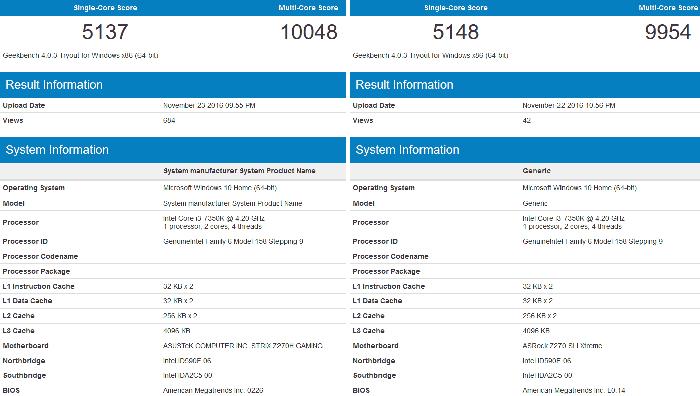700x396 pixels.
Task: Select L1 Instruction Cache value in the ASUSTeK result
Action: [178, 286]
